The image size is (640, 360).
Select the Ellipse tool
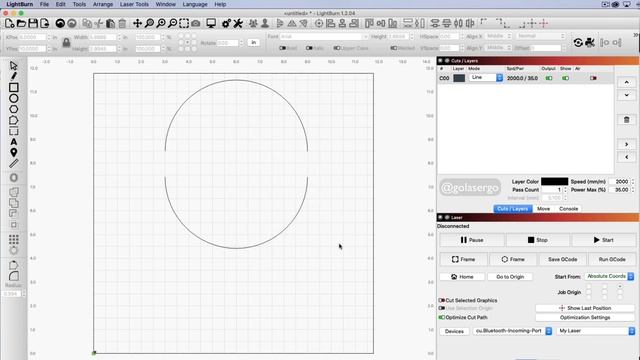[x=13, y=98]
